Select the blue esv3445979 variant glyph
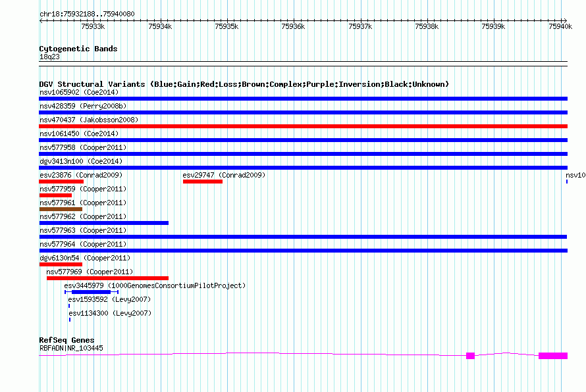Screen dimensions: 586x392 tap(92, 292)
